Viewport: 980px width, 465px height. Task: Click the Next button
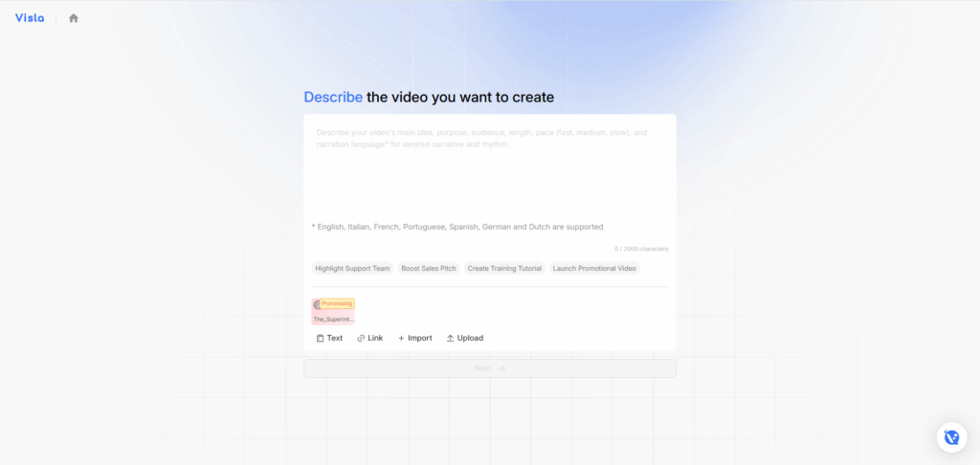coord(490,368)
